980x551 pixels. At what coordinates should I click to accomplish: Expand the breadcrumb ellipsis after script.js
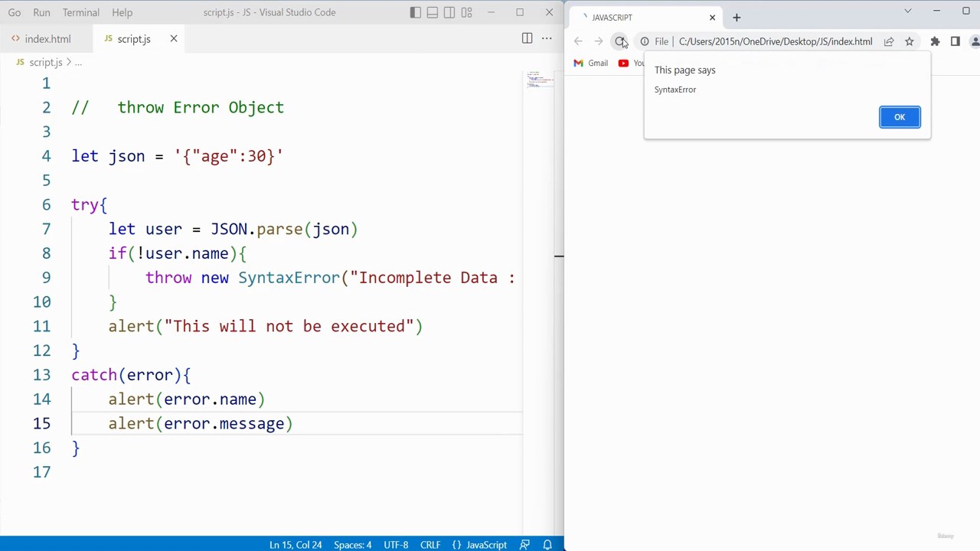click(78, 63)
